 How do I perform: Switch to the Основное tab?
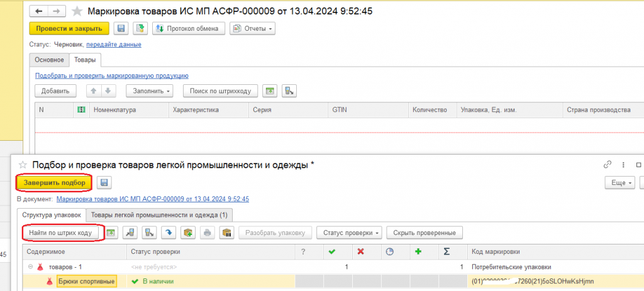pyautogui.click(x=49, y=60)
